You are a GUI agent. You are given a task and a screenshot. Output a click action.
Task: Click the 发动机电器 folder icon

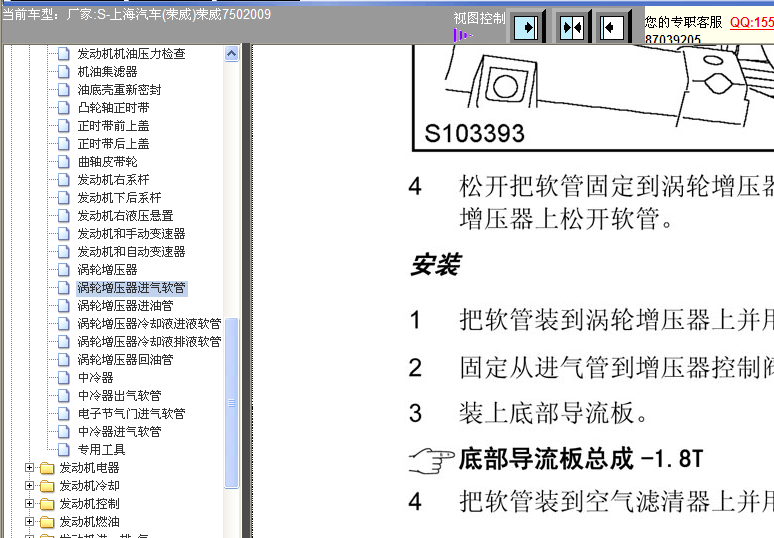[x=47, y=468]
